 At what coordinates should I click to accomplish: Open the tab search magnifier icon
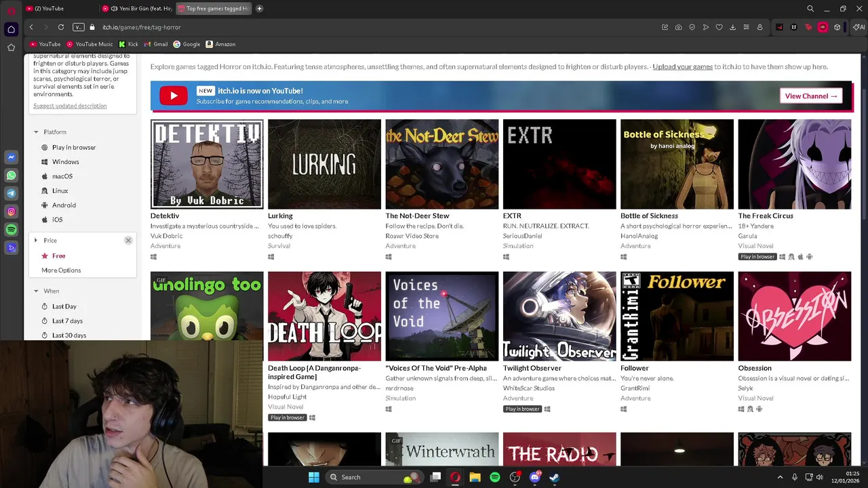tap(810, 9)
